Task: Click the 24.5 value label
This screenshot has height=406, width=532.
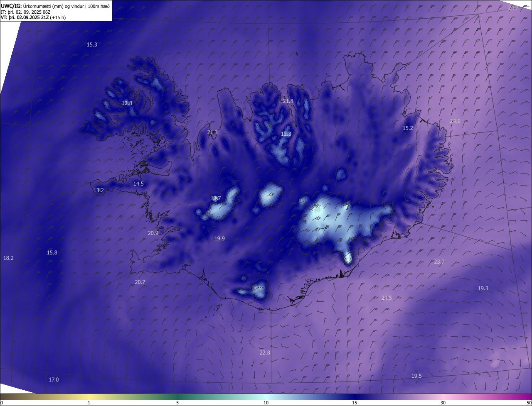Action: tap(387, 298)
